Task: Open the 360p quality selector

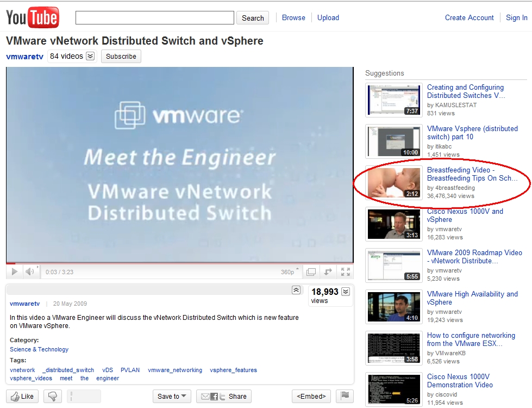Action: [x=290, y=272]
